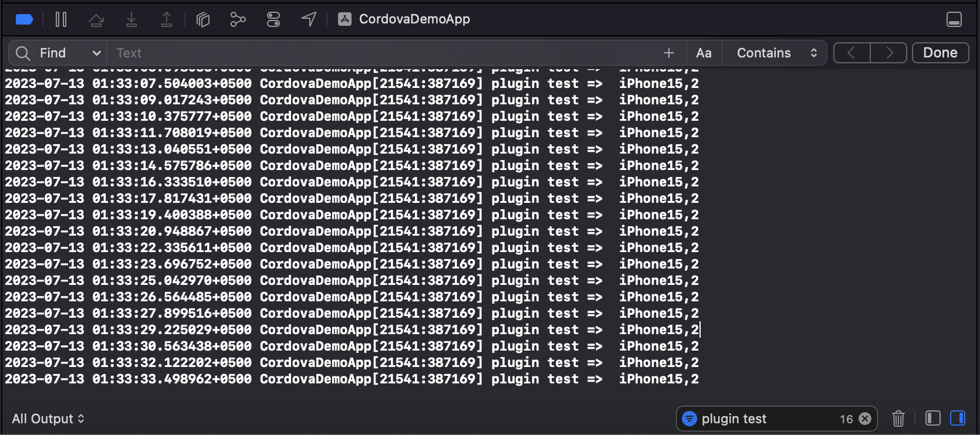Go to next search result
980x435 pixels.
tap(888, 53)
